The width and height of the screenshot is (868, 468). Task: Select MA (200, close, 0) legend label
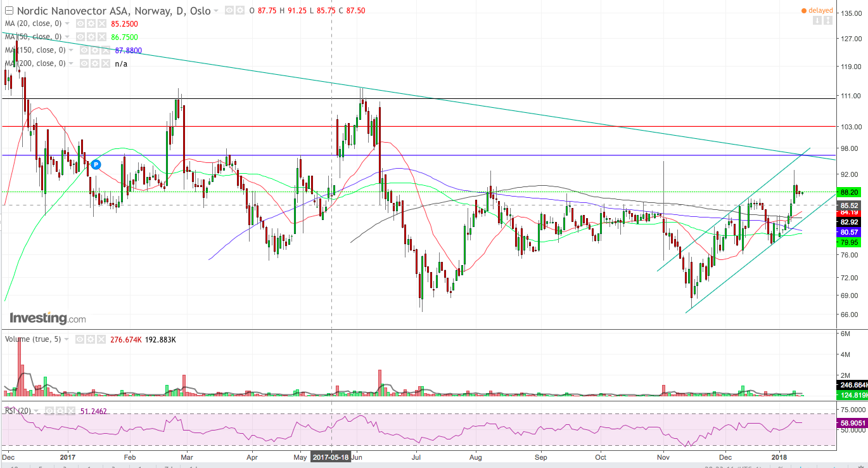(35, 63)
